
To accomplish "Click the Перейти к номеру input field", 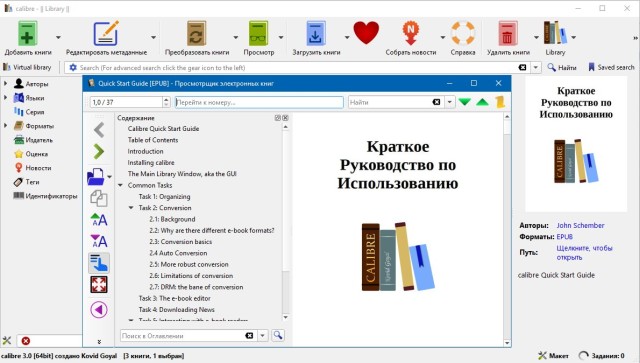I will pyautogui.click(x=259, y=102).
